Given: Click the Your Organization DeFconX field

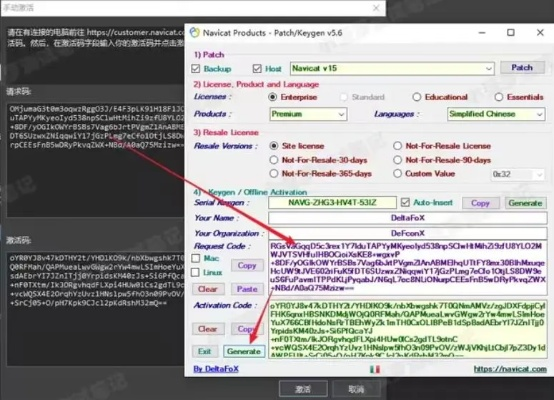Looking at the screenshot, I should click(x=408, y=233).
